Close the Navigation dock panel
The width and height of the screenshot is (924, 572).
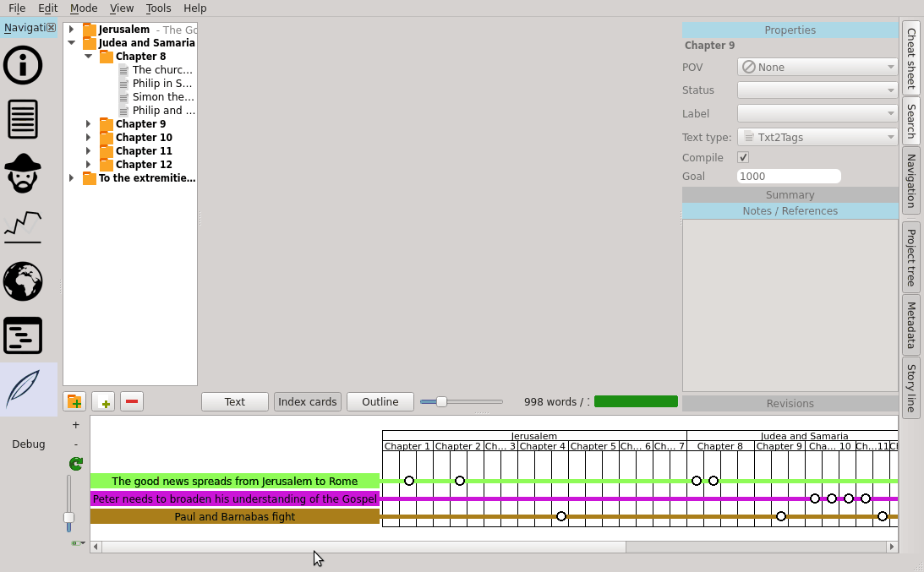tap(52, 27)
